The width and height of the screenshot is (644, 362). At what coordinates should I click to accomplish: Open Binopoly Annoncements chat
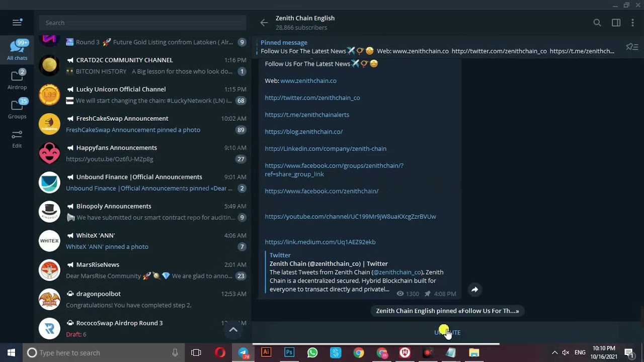click(x=142, y=212)
